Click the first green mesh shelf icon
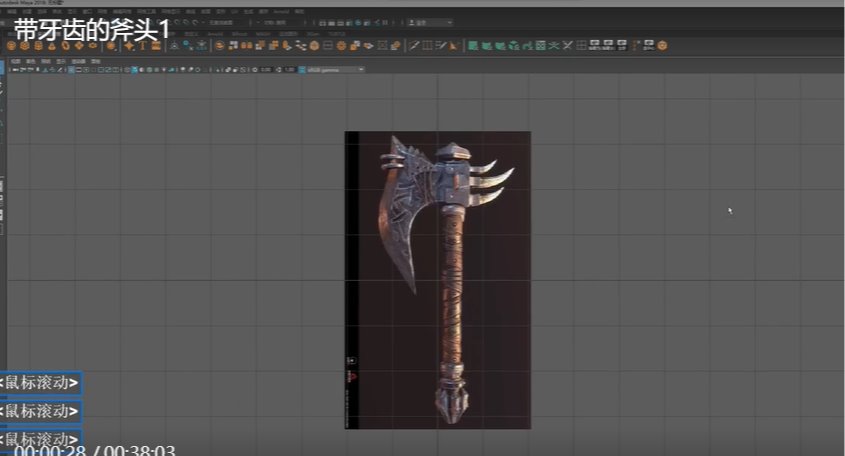 tap(473, 45)
